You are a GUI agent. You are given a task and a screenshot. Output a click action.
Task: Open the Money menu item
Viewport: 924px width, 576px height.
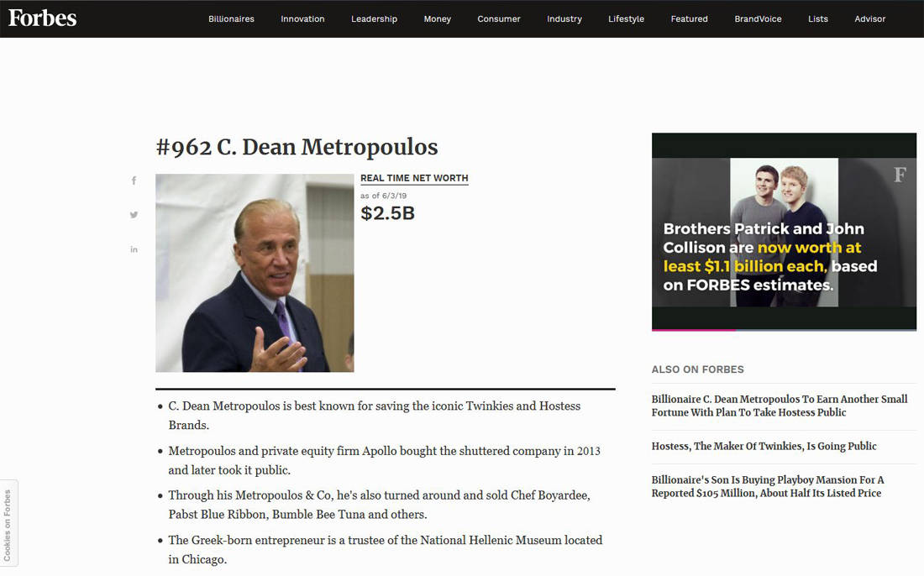point(438,18)
